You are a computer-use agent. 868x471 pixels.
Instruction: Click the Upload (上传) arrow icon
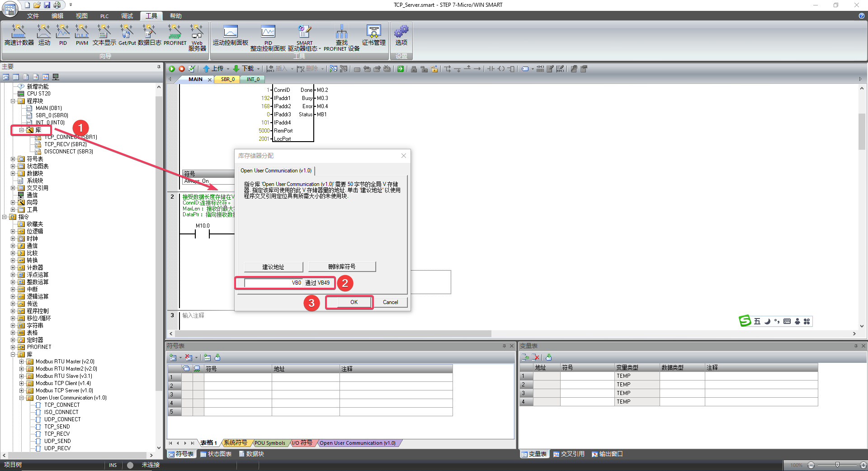coord(206,69)
